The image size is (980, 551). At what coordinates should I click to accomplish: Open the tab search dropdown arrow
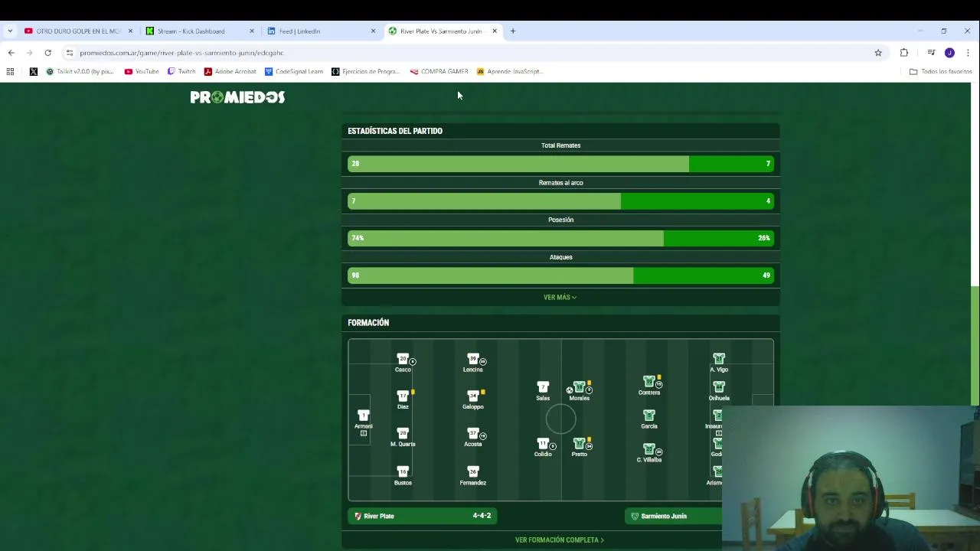(x=10, y=31)
